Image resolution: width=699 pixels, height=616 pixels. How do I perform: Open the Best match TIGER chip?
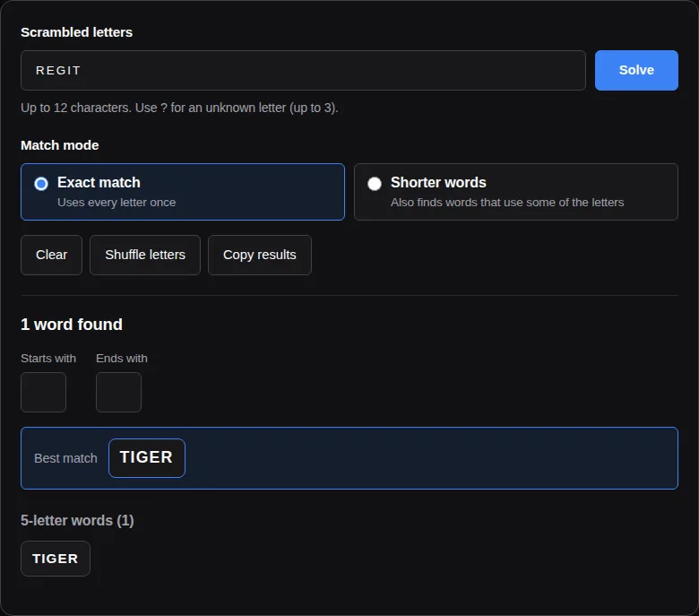point(147,457)
